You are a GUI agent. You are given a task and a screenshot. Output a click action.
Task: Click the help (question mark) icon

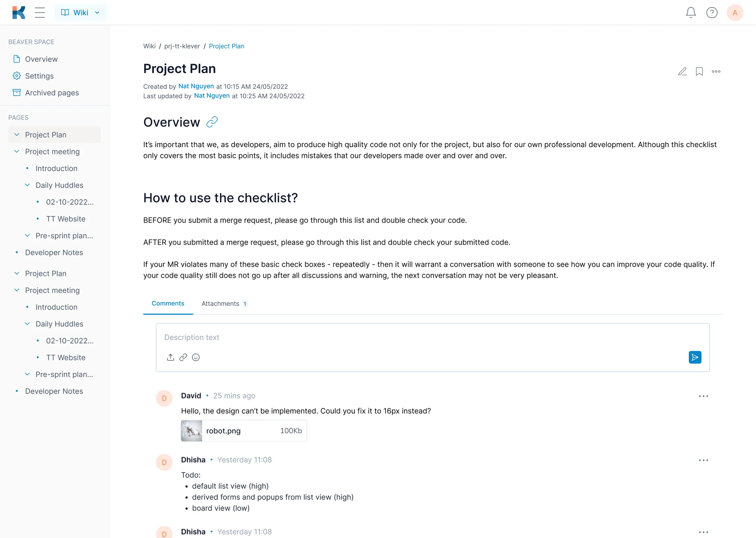(x=712, y=12)
